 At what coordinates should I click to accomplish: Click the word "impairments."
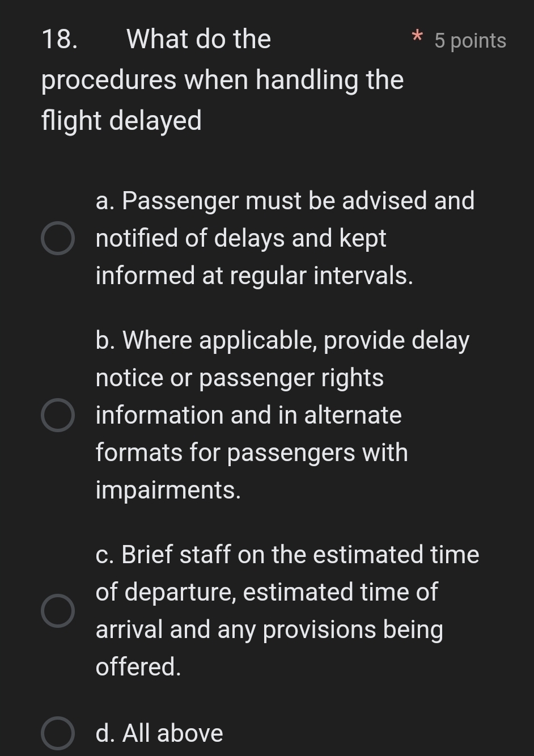[168, 490]
